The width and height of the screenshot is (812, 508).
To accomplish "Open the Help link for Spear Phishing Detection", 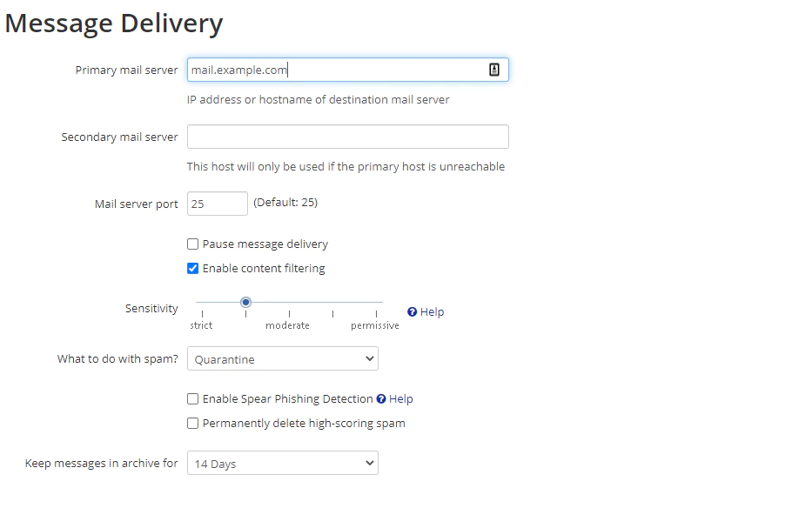I will [401, 398].
